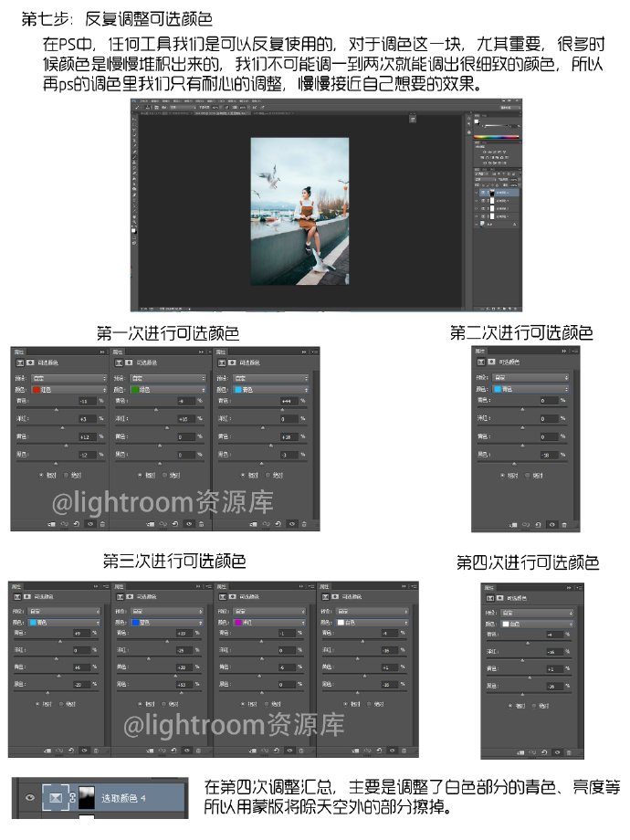
Task: Click 属性 tab of fourth-round panel
Action: [x=489, y=588]
